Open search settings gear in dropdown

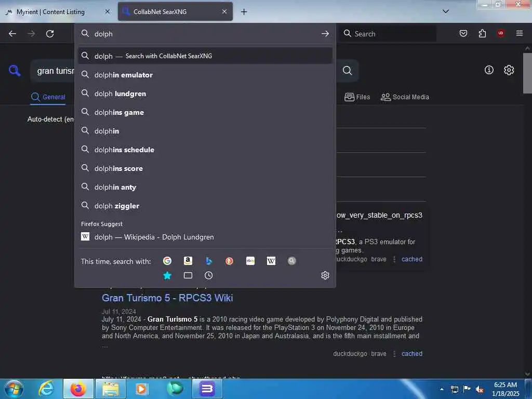tap(325, 275)
